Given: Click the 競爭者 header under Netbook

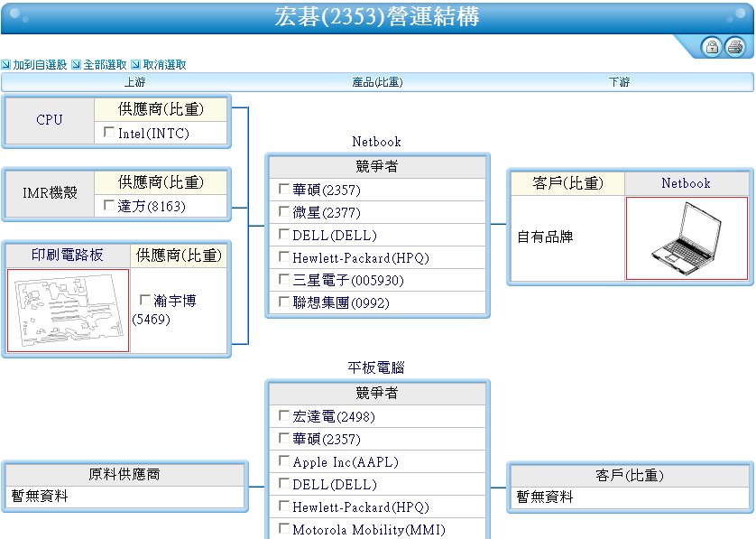Looking at the screenshot, I should click(x=377, y=166).
